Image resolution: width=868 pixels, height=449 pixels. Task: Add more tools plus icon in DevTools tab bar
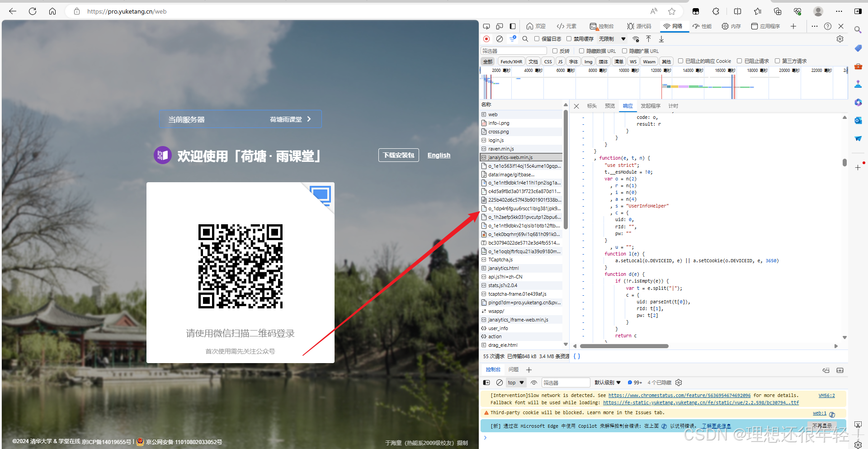pyautogui.click(x=793, y=26)
